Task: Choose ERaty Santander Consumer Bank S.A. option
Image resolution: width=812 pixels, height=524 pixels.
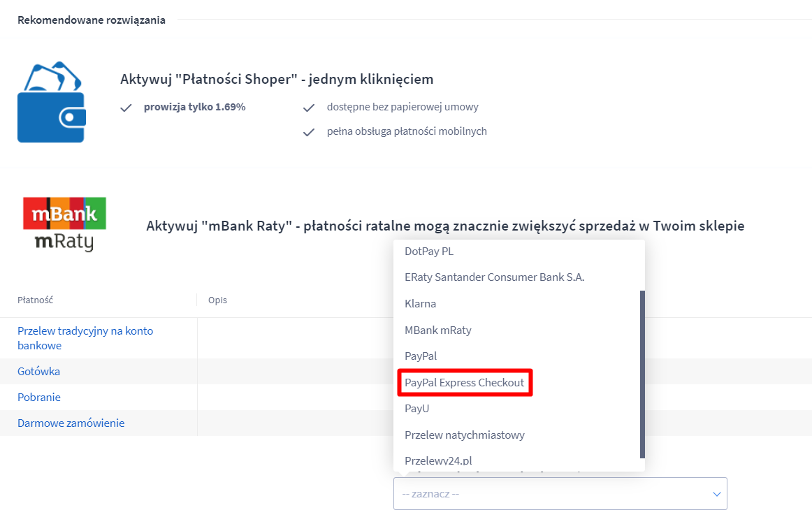Action: 494,277
